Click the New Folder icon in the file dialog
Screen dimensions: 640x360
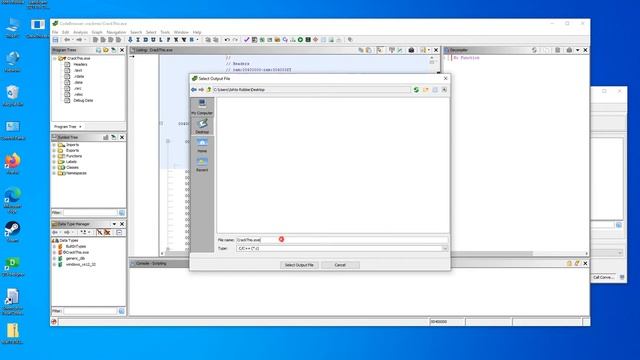[426, 89]
